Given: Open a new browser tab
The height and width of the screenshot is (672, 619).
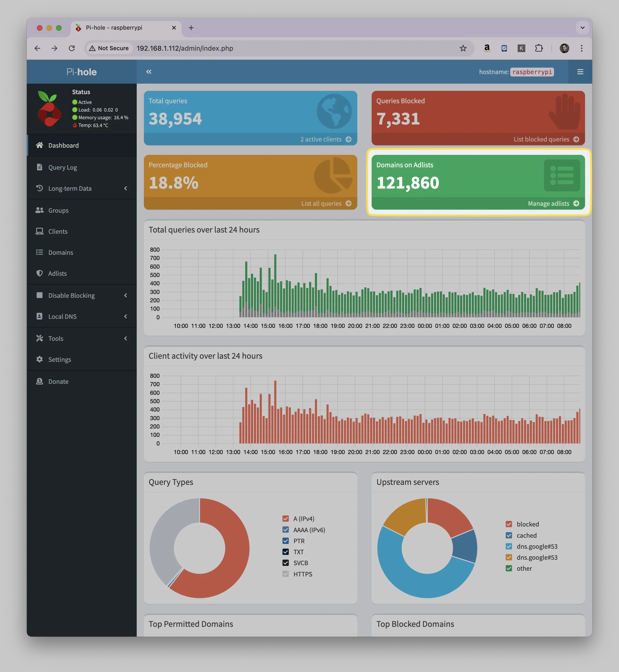Looking at the screenshot, I should (x=191, y=28).
